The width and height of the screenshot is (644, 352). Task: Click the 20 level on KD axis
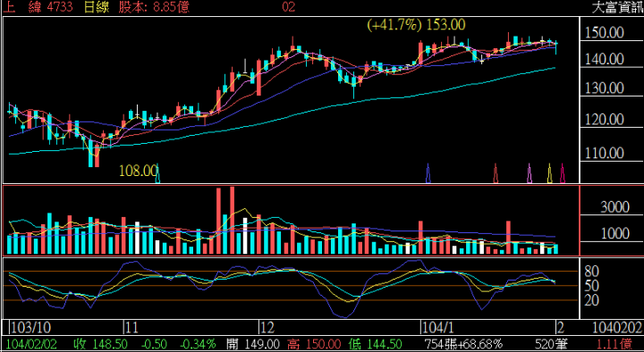coord(591,300)
